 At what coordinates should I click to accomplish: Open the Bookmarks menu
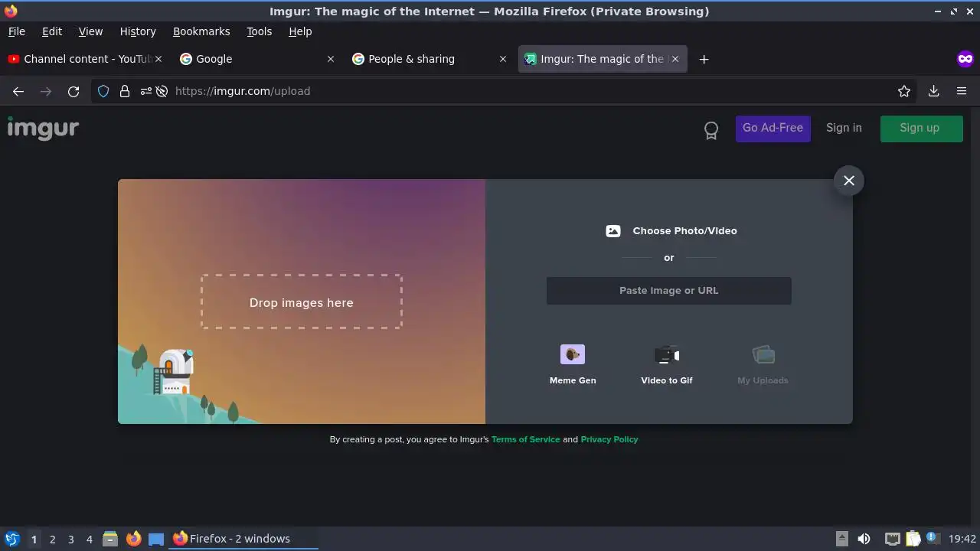(201, 31)
